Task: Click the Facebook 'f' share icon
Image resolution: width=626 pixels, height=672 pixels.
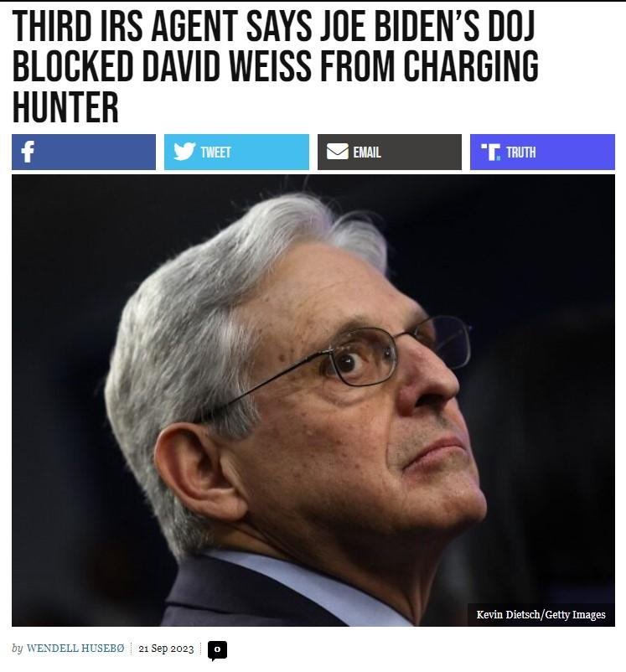Action: 28,152
